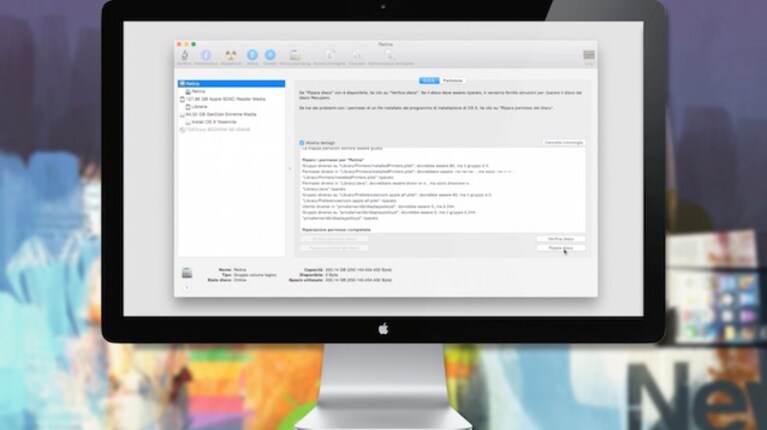This screenshot has height=430, width=767.
Task: Click the Verifica disco button
Action: click(561, 239)
